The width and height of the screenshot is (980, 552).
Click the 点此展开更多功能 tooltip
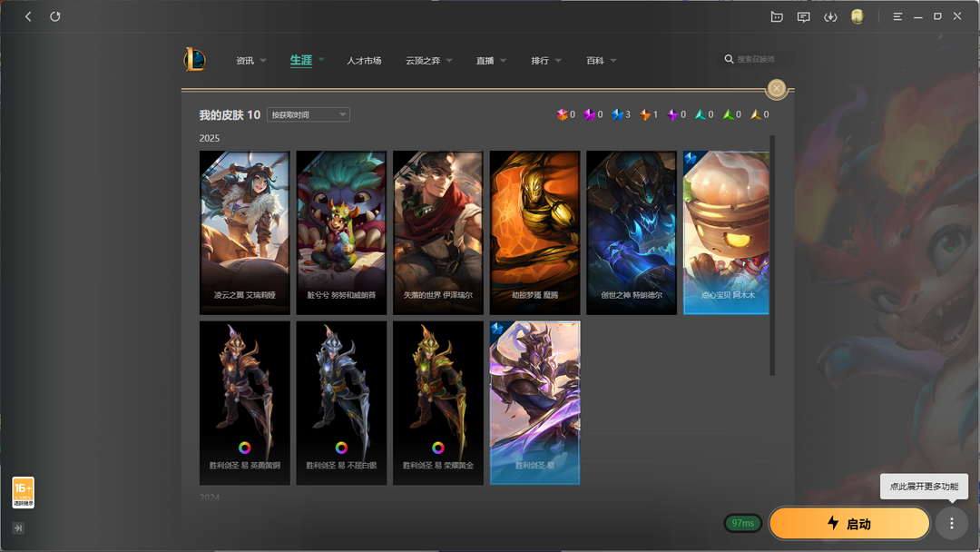tap(924, 487)
